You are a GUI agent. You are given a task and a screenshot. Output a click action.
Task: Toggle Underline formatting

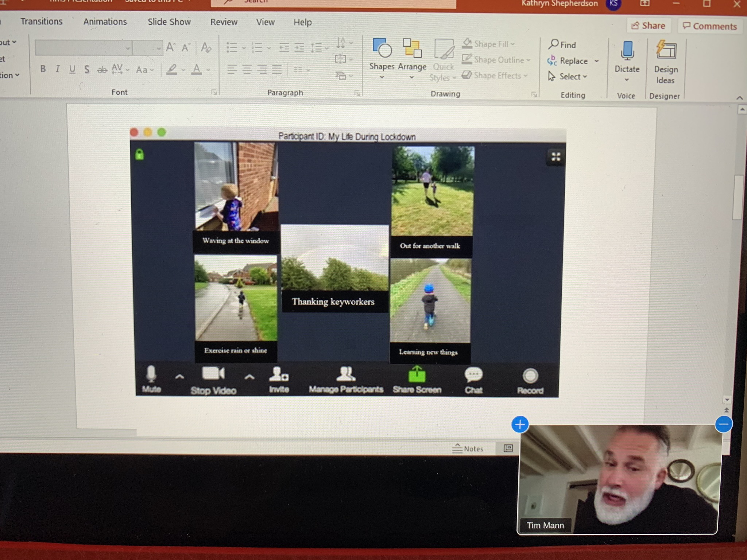coord(72,69)
